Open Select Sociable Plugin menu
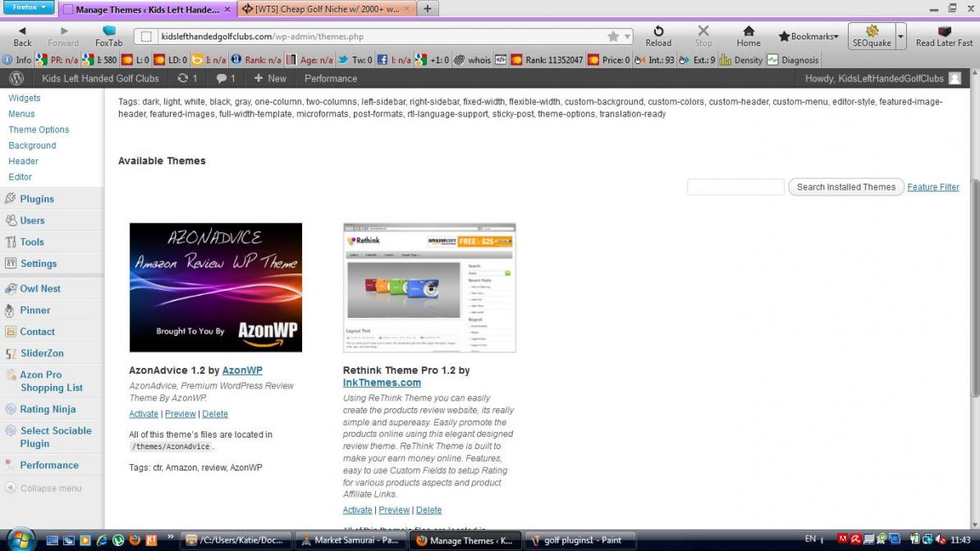 pyautogui.click(x=55, y=437)
